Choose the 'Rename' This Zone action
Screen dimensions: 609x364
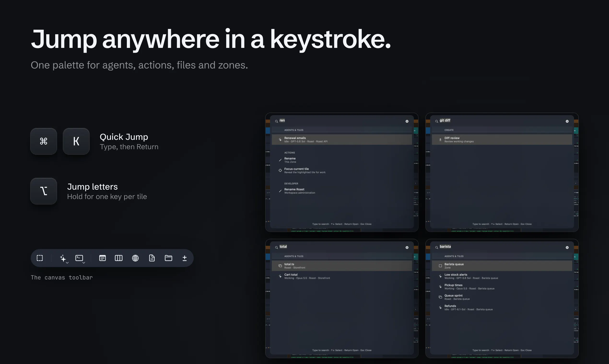[x=342, y=160]
